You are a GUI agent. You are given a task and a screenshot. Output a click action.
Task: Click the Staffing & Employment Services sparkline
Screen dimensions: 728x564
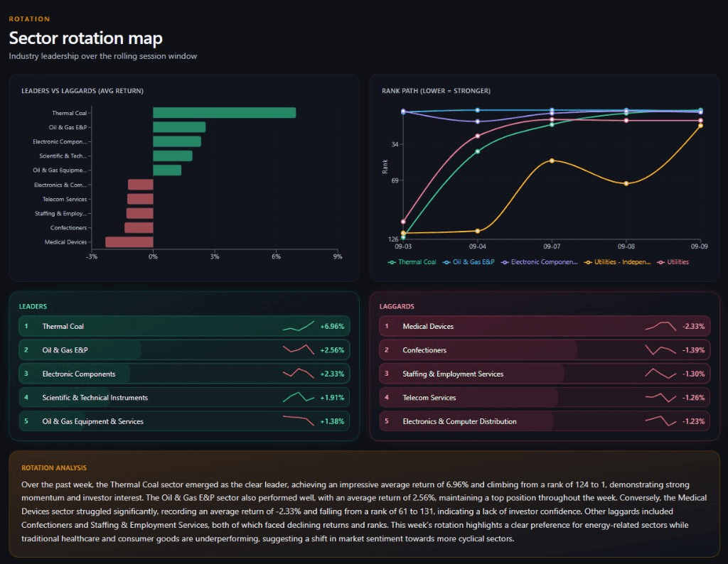(x=660, y=374)
